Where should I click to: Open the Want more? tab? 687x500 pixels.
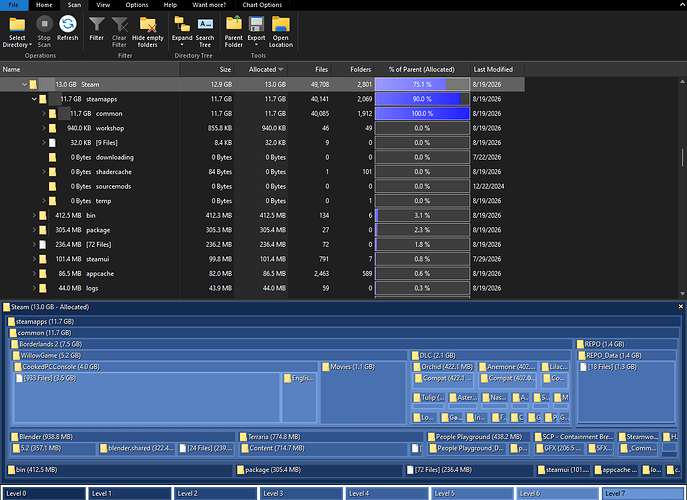tap(209, 5)
